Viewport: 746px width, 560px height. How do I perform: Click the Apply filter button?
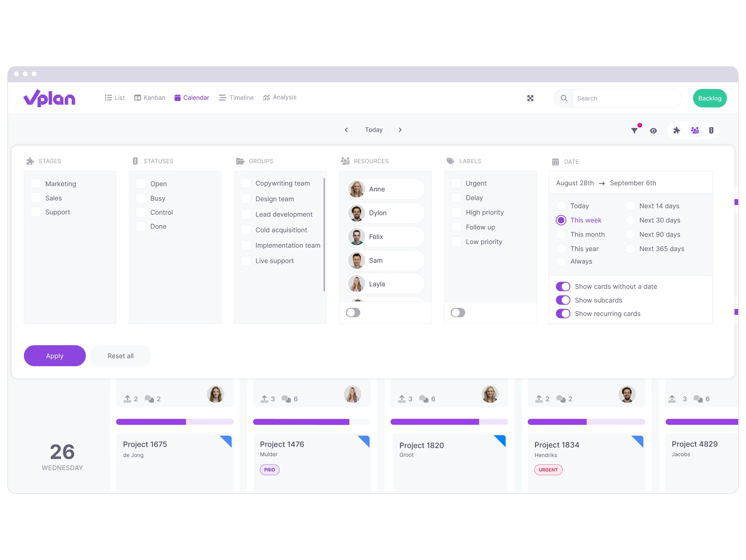pyautogui.click(x=55, y=355)
